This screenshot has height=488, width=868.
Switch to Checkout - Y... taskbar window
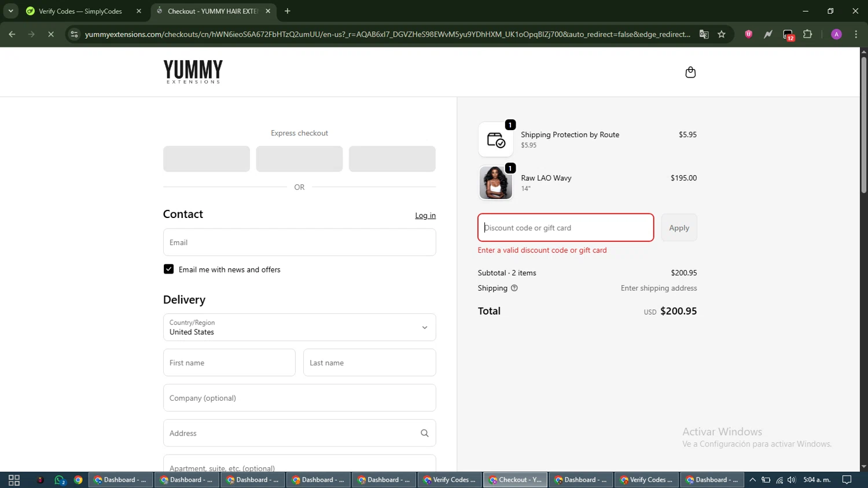coord(515,480)
